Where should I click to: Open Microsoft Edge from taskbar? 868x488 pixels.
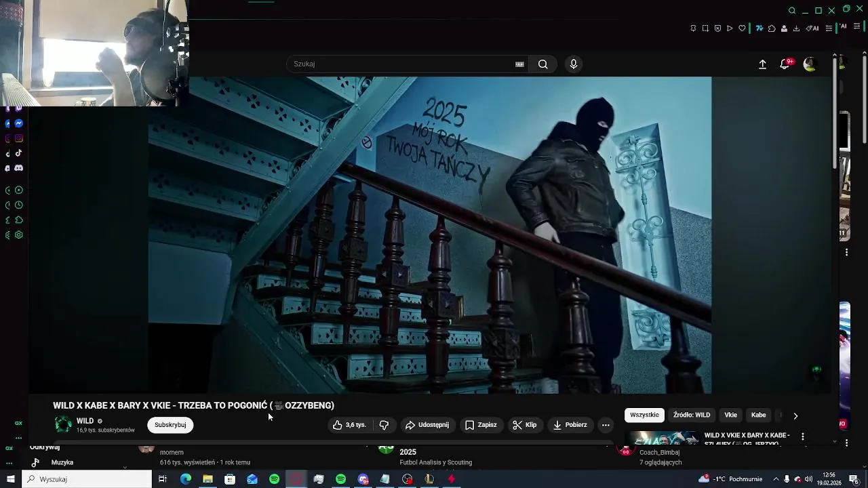coord(186,479)
